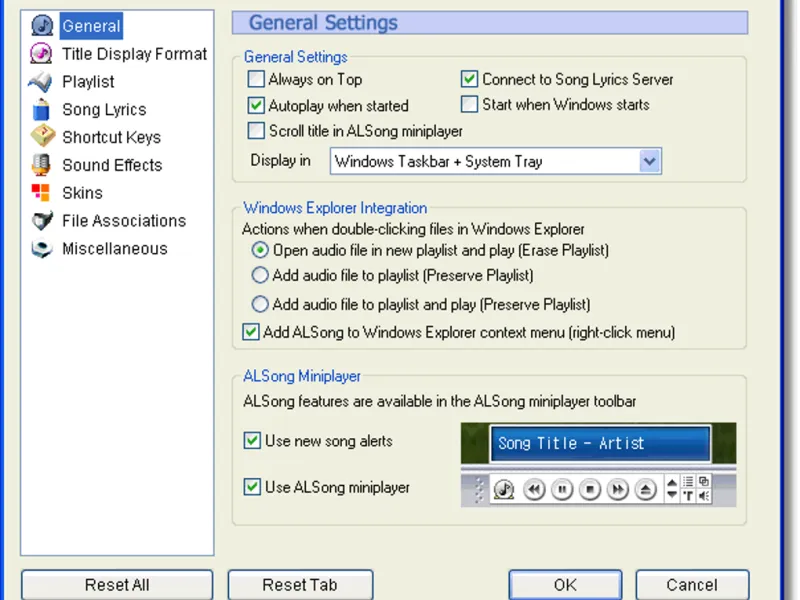Select the General music note icon
Image resolution: width=800 pixels, height=600 pixels.
click(x=42, y=26)
